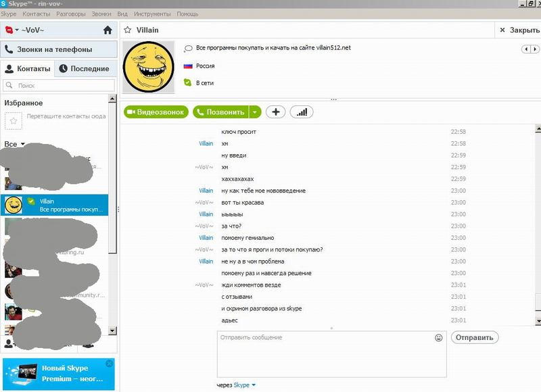This screenshot has width=541, height=392.
Task: Click the green online status icon beside В сети
Action: (188, 82)
